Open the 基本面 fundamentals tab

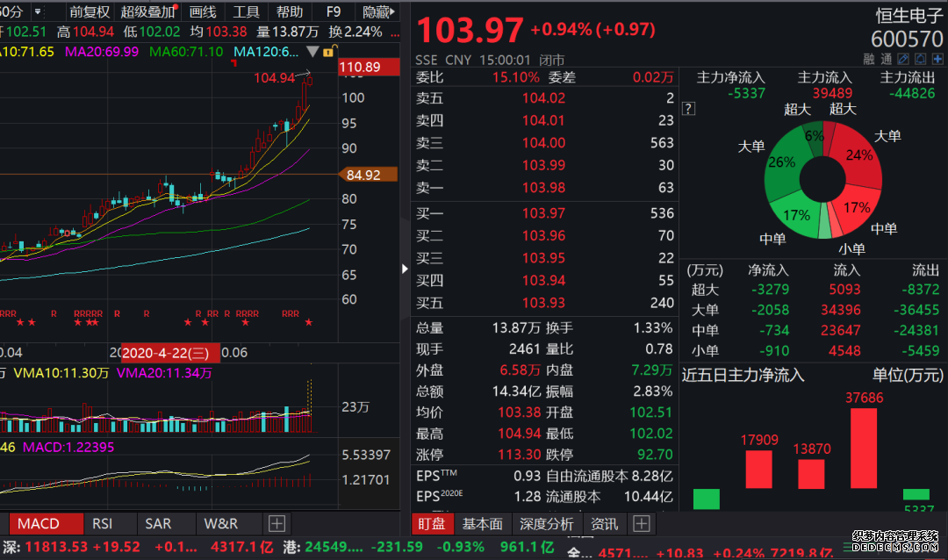tap(482, 524)
